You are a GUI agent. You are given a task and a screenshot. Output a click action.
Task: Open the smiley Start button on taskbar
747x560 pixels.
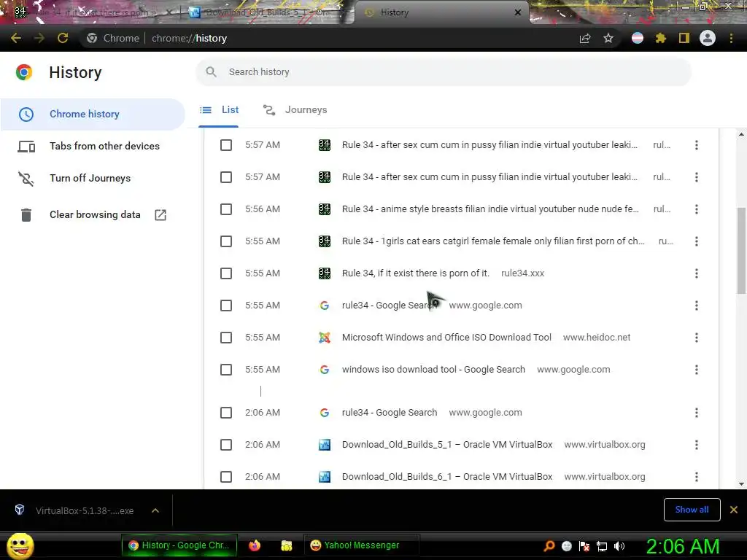tap(20, 546)
